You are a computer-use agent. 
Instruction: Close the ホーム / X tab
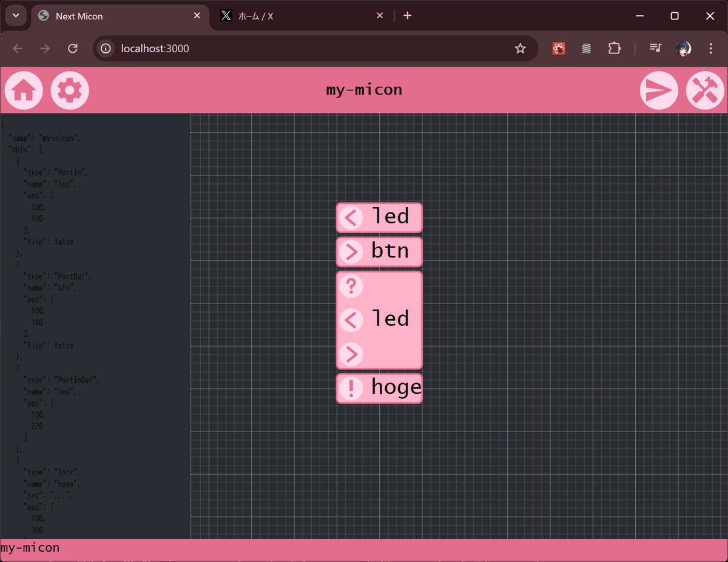pos(380,16)
